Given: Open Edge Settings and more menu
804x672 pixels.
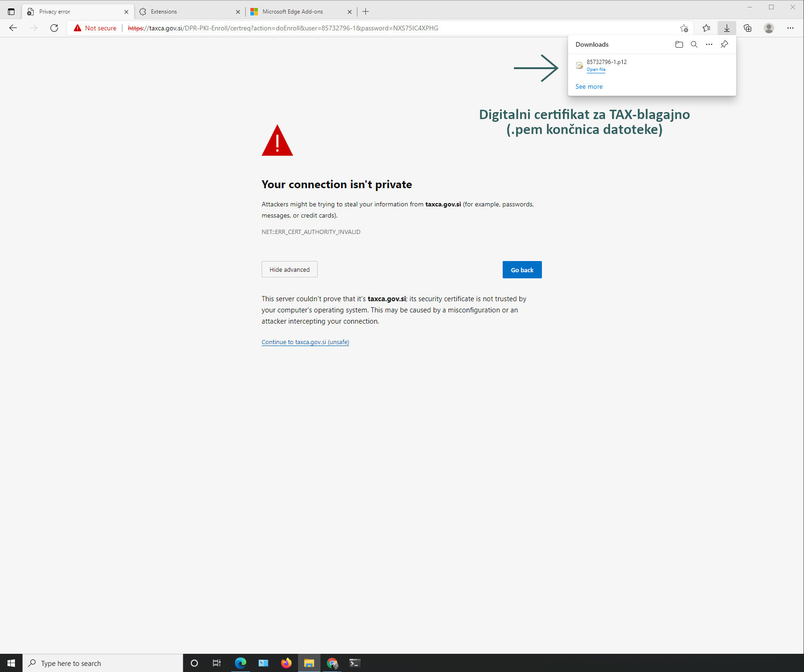Looking at the screenshot, I should [790, 28].
